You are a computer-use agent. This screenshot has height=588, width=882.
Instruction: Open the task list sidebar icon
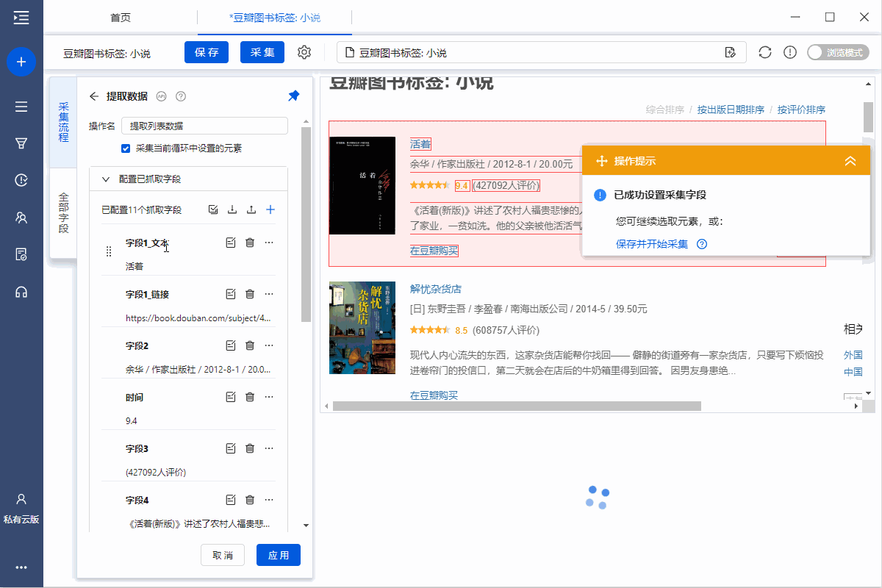[21, 107]
